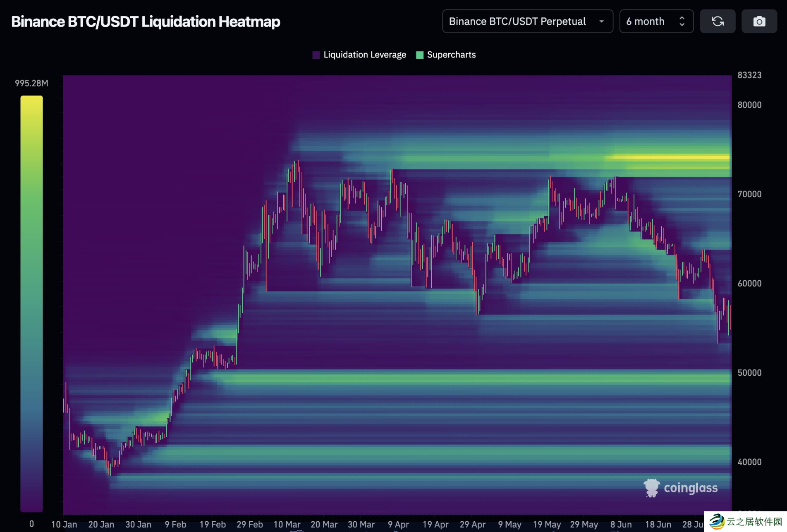
Task: Toggle Supercharts series in legend
Action: (446, 55)
